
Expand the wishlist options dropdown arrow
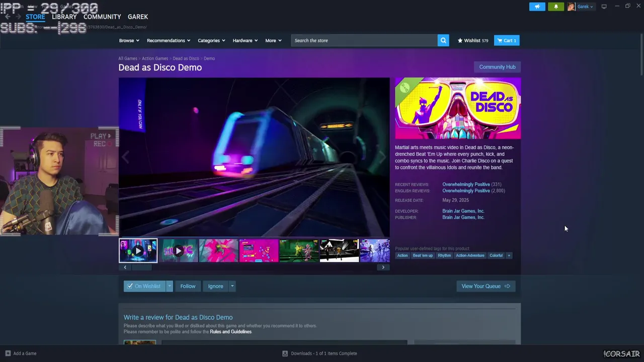click(170, 286)
